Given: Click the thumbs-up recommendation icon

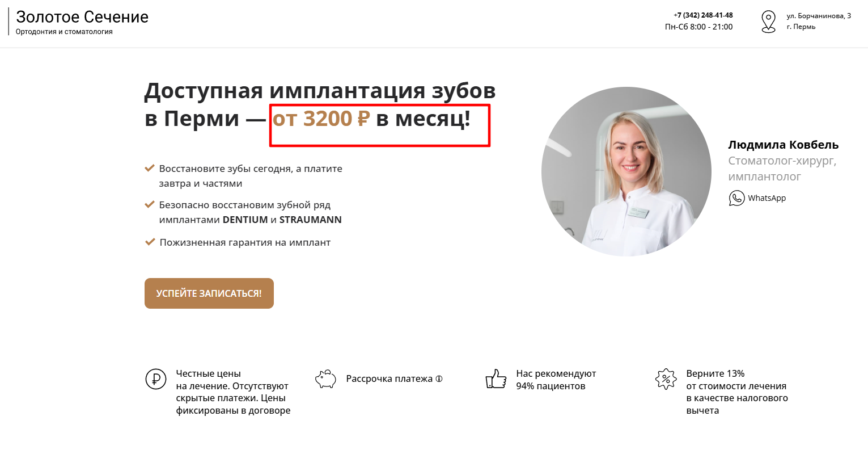Looking at the screenshot, I should [496, 378].
